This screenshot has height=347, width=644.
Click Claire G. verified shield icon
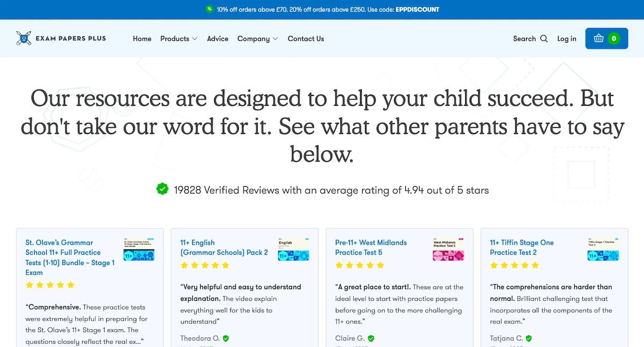[371, 338]
